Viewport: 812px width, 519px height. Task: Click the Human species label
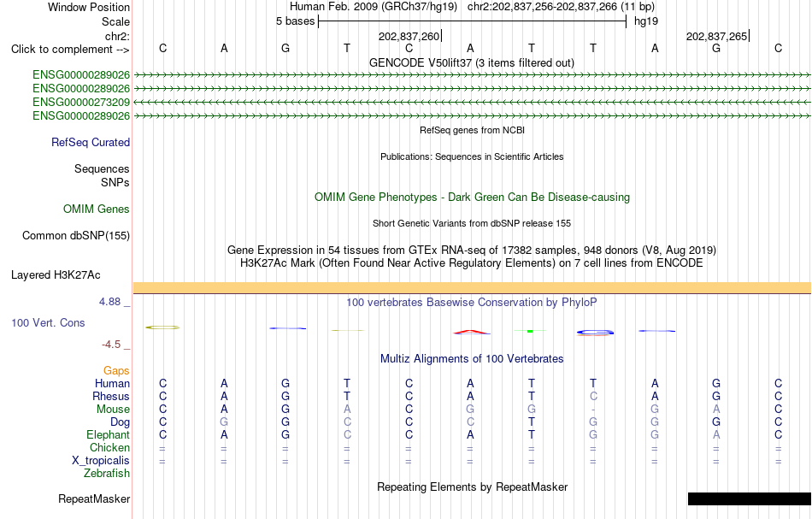[x=112, y=384]
